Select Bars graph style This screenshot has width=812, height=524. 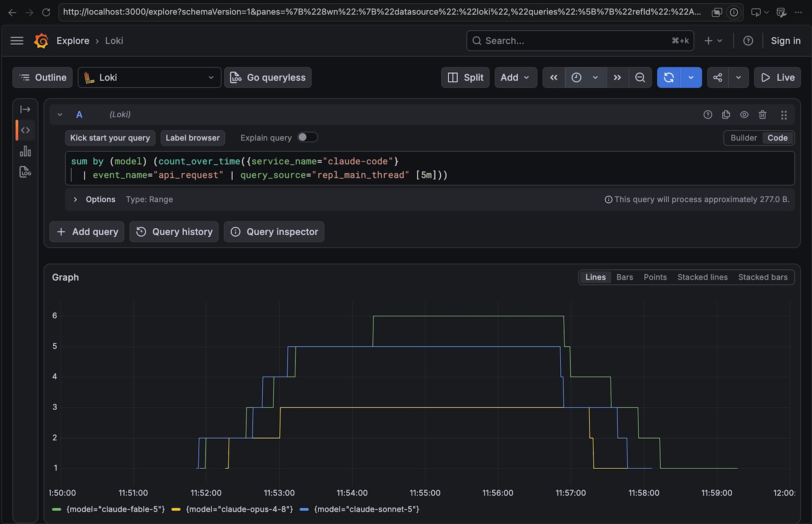point(624,277)
